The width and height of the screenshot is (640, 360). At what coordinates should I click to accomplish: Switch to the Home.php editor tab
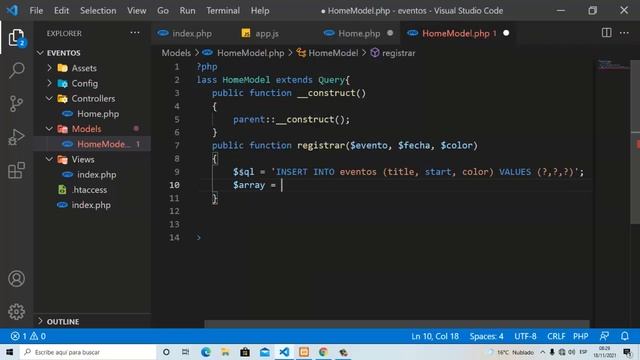pos(358,33)
